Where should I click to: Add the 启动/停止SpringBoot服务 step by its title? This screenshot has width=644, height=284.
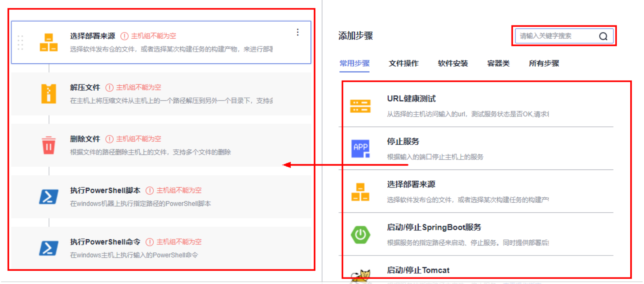click(x=434, y=227)
